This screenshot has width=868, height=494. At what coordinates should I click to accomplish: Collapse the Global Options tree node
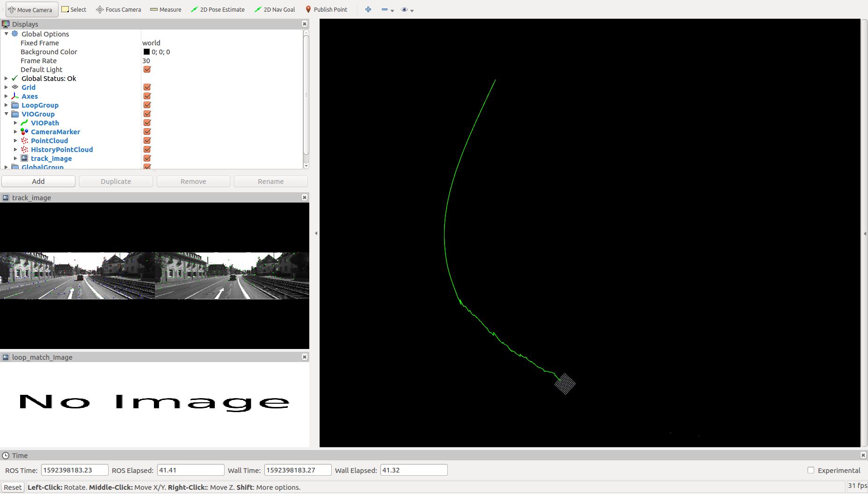click(6, 34)
